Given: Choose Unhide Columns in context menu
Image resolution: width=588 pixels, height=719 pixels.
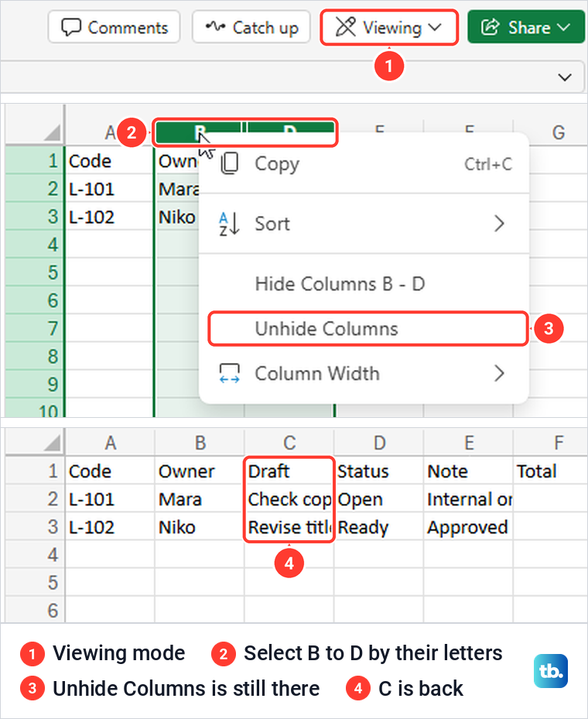Looking at the screenshot, I should (367, 328).
